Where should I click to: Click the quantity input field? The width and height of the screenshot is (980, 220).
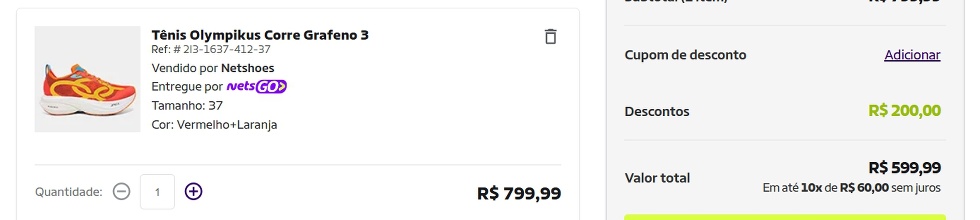(x=157, y=192)
